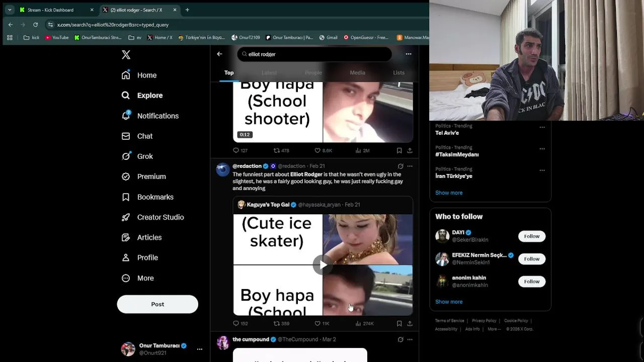Open Grok icon on @redaction post
The height and width of the screenshot is (362, 644).
(400, 166)
